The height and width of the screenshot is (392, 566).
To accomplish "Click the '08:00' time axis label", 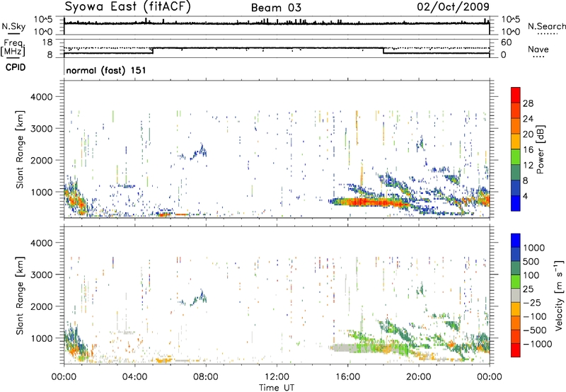I will 206,377.
